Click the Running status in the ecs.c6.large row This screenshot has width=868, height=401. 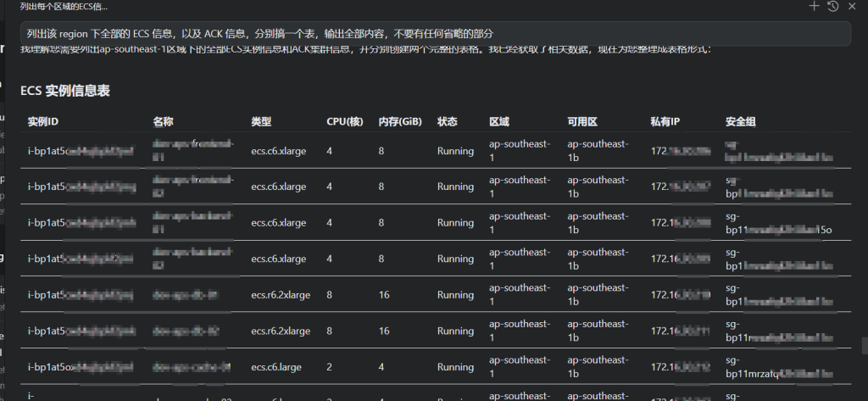point(455,368)
